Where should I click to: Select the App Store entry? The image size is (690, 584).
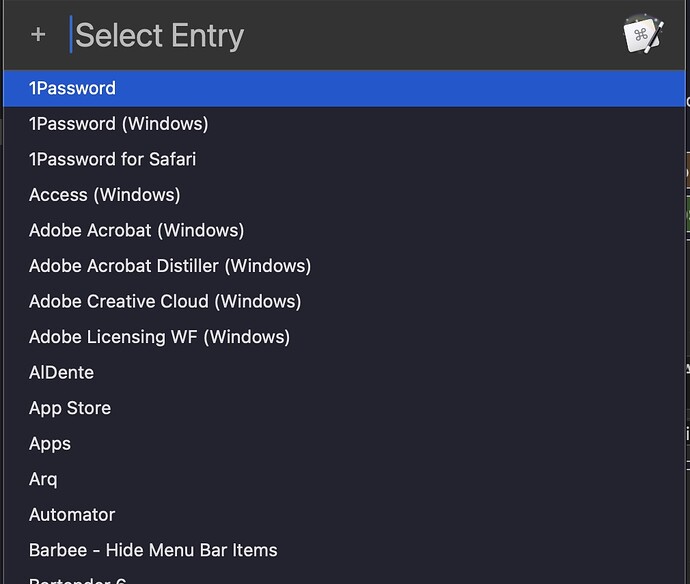pos(344,408)
